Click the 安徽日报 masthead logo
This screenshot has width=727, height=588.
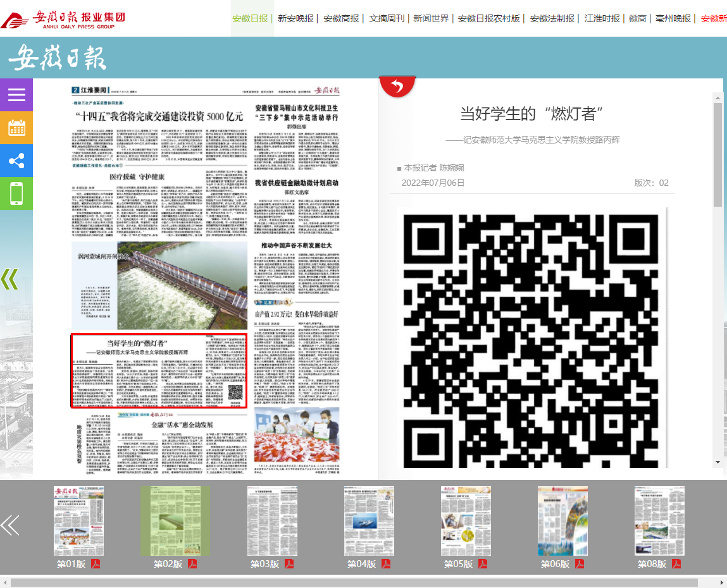pos(58,58)
